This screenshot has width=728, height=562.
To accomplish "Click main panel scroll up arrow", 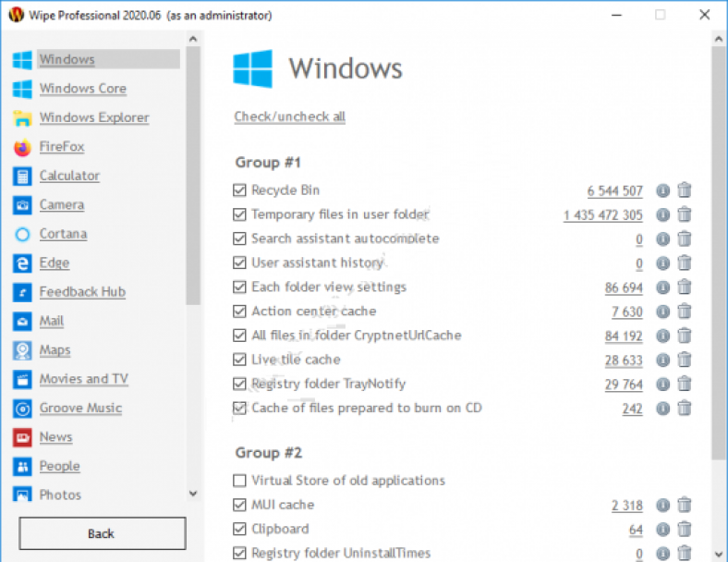I will 719,39.
